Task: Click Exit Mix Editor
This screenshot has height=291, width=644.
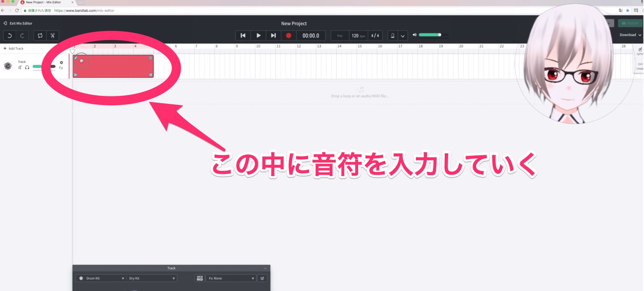Action: click(18, 24)
